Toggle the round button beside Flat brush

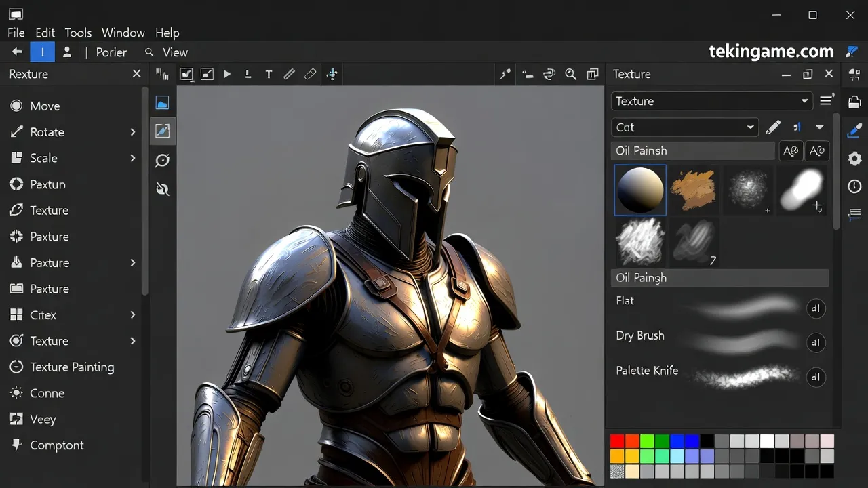[x=816, y=308]
